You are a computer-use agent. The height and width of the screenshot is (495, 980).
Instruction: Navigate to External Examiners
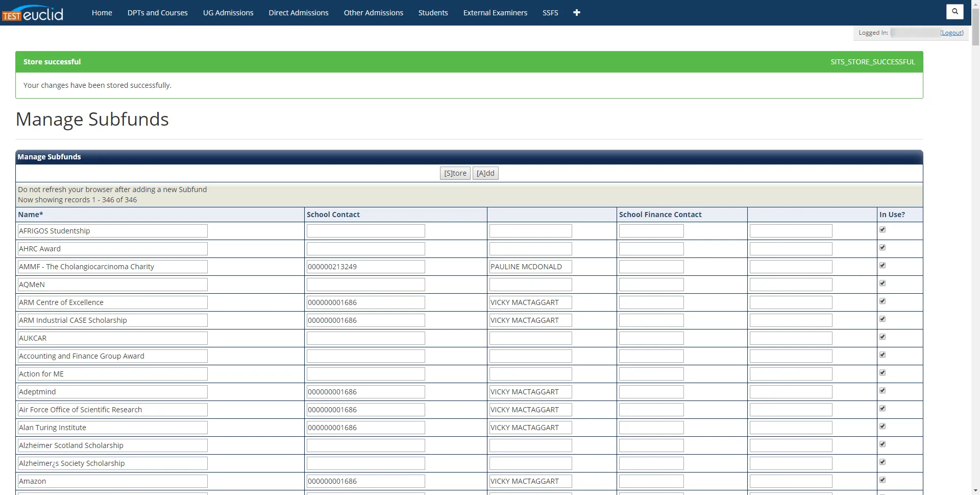495,12
